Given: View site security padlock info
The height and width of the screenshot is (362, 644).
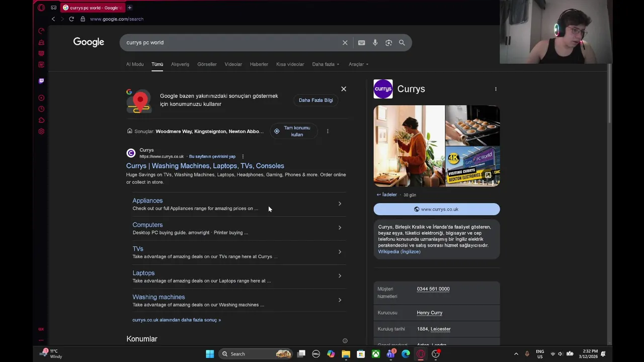Looking at the screenshot, I should coord(83,19).
